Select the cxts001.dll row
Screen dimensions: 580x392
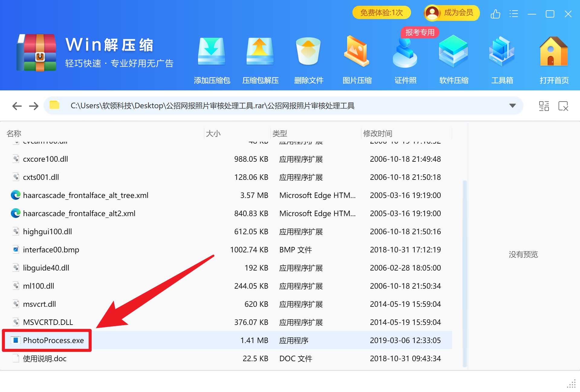pos(226,177)
